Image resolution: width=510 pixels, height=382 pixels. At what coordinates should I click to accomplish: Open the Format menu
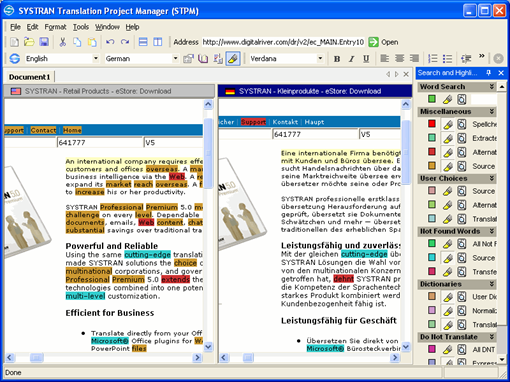[55, 27]
